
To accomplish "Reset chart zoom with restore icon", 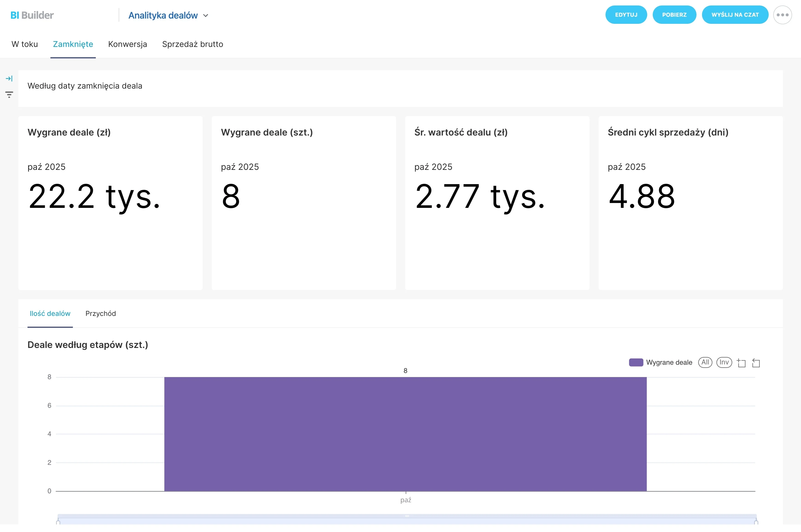I will click(x=756, y=363).
